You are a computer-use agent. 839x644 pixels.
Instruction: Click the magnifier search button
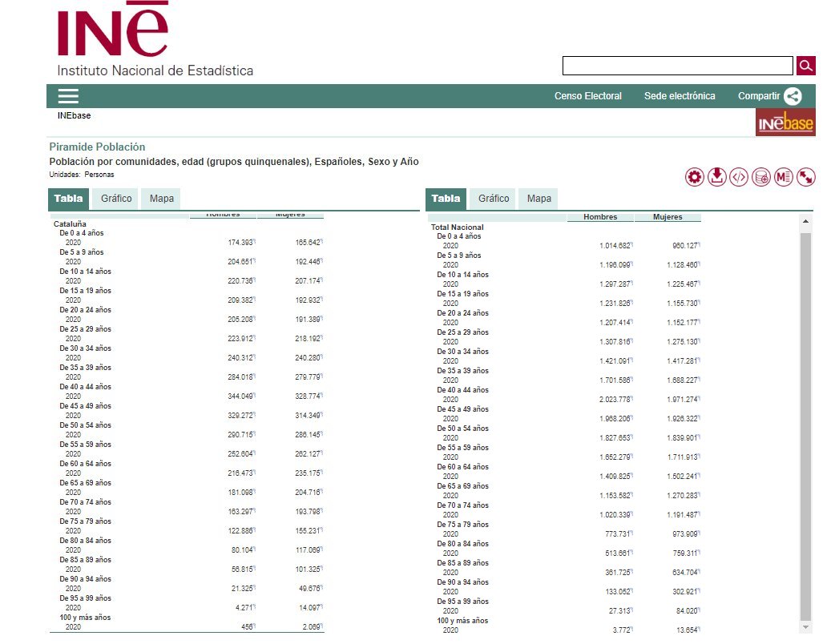click(805, 66)
